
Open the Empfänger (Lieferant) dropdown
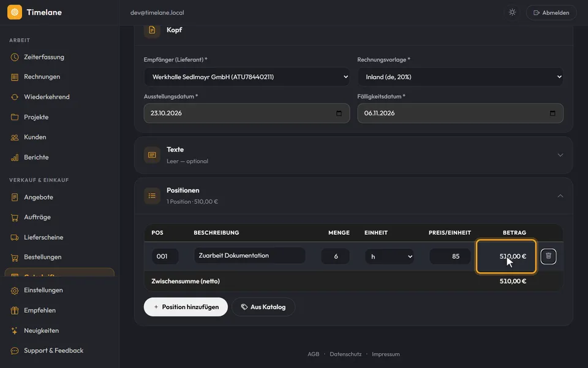click(x=247, y=77)
